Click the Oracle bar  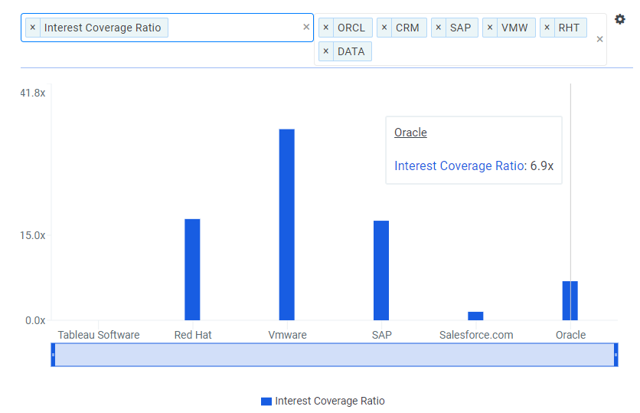pyautogui.click(x=570, y=300)
